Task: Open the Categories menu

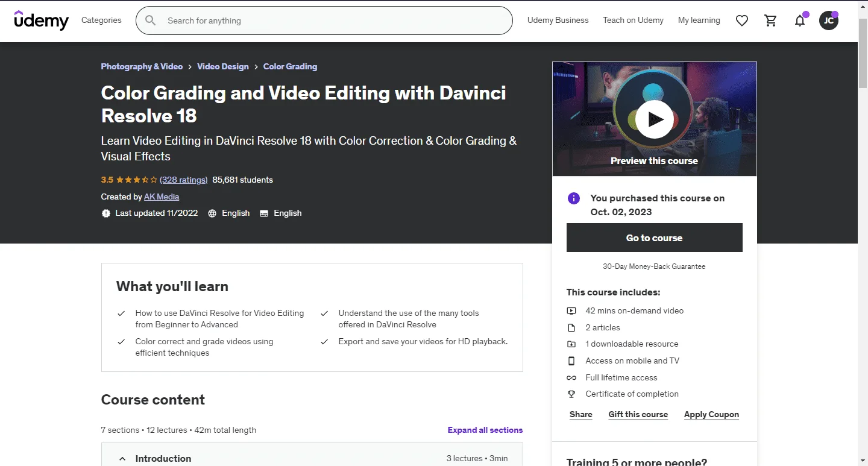Action: pyautogui.click(x=101, y=20)
